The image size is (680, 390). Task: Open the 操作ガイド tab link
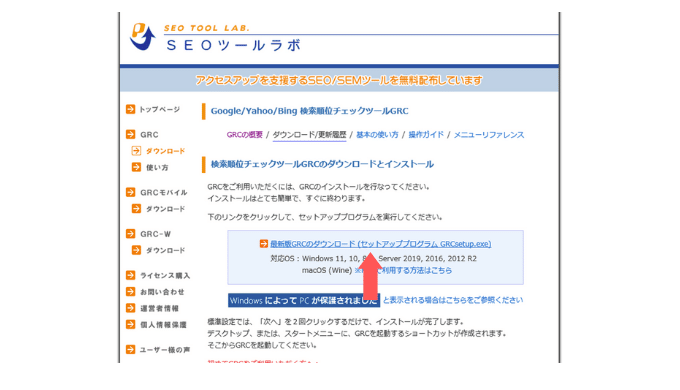[x=426, y=135]
